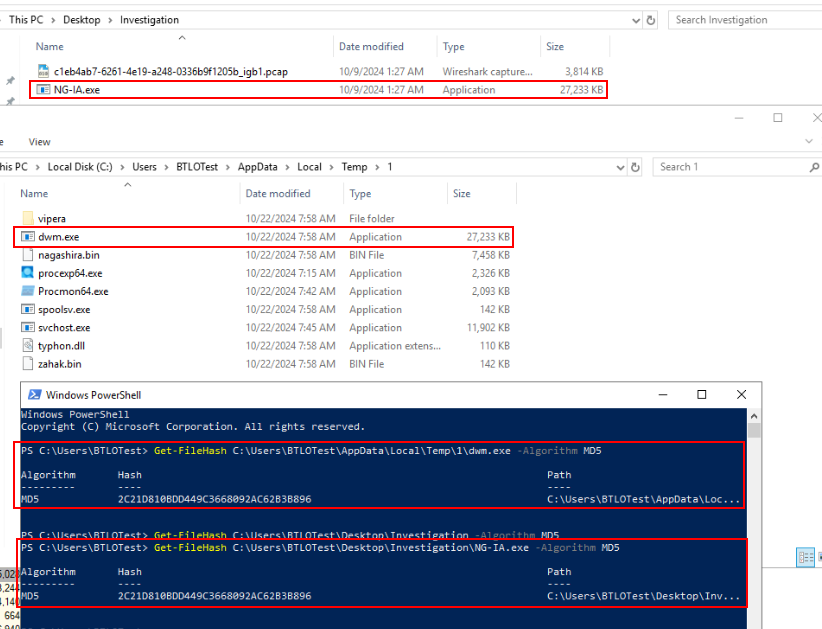Click the typhon.dll file icon

click(28, 346)
